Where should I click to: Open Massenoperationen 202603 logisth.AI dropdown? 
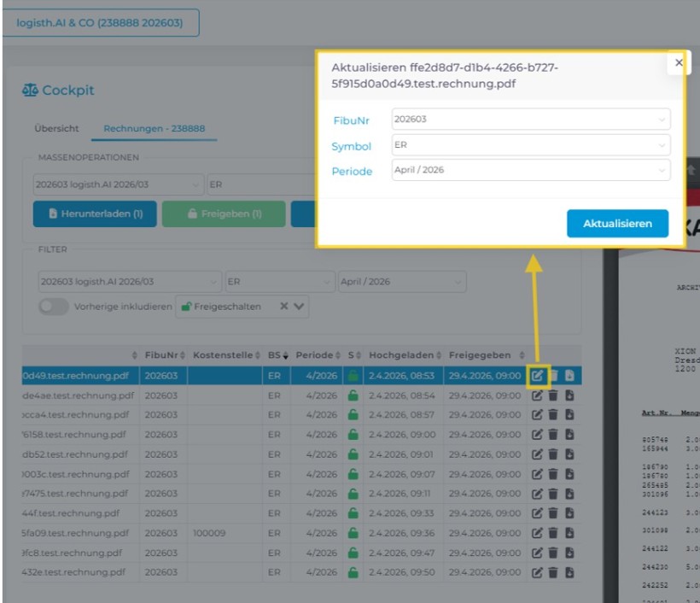[x=118, y=184]
